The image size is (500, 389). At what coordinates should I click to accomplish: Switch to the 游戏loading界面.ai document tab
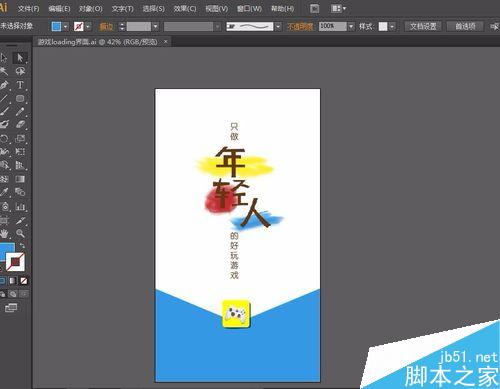pos(97,42)
